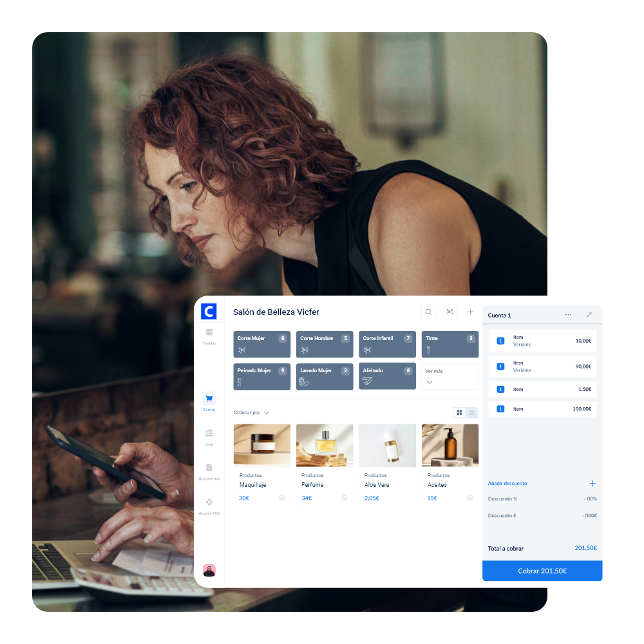Image resolution: width=644 pixels, height=644 pixels.
Task: Click the user avatar in sidebar
Action: (209, 570)
